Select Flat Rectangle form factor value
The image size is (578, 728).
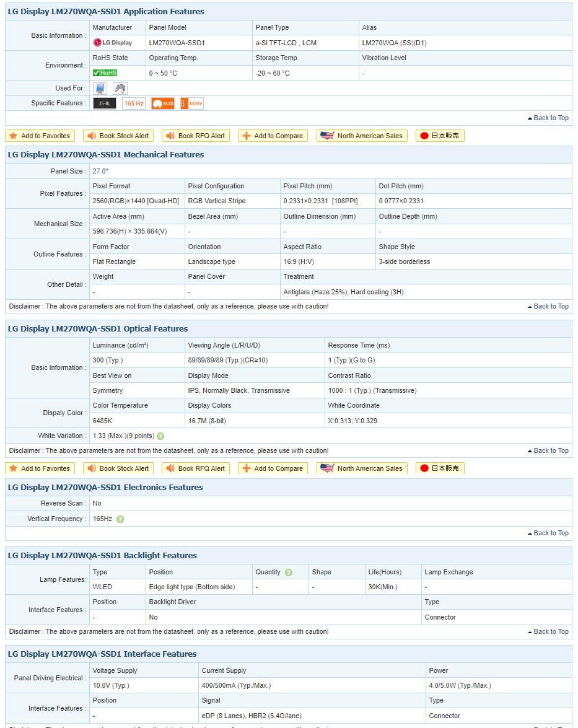(x=114, y=262)
